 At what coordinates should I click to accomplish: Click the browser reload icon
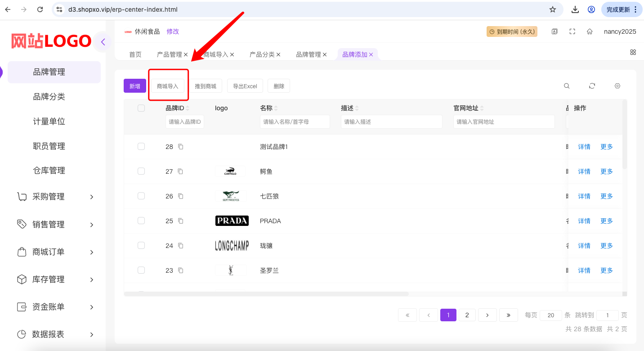[x=40, y=9]
